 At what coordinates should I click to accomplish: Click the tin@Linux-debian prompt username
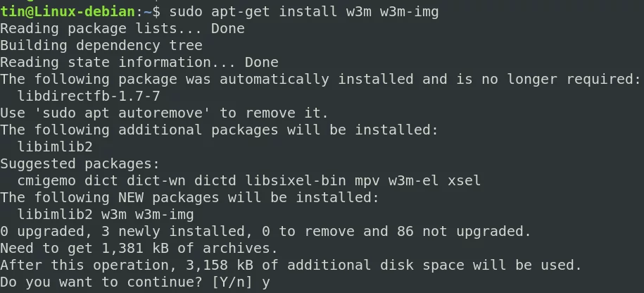(68, 11)
